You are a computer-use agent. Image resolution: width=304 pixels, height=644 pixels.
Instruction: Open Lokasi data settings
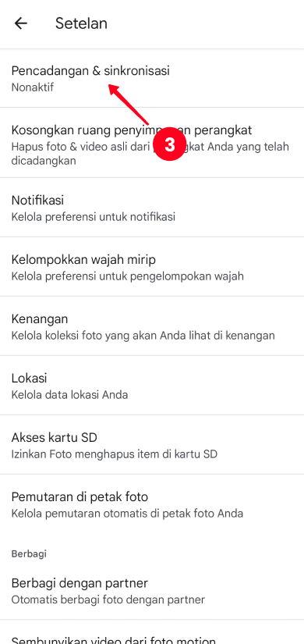(152, 386)
